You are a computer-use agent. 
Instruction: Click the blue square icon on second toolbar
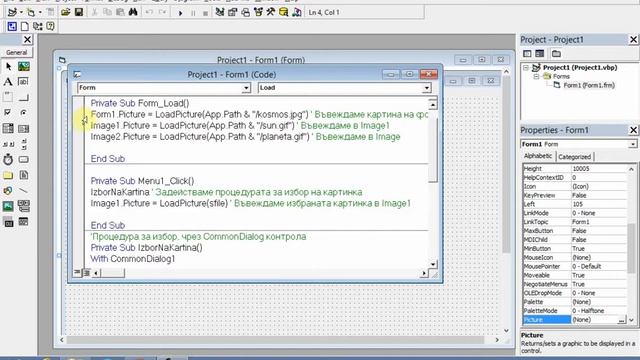coord(12,27)
